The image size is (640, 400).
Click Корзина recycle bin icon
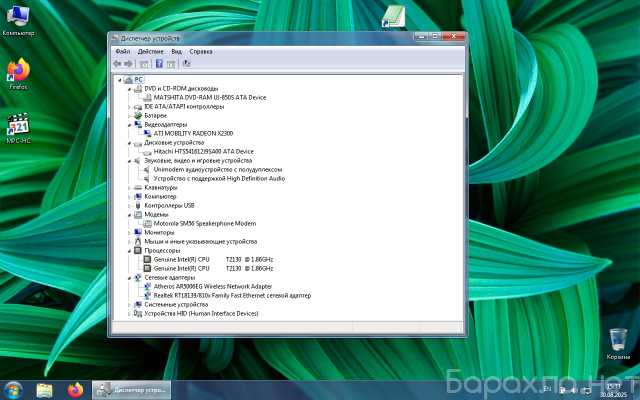(618, 344)
